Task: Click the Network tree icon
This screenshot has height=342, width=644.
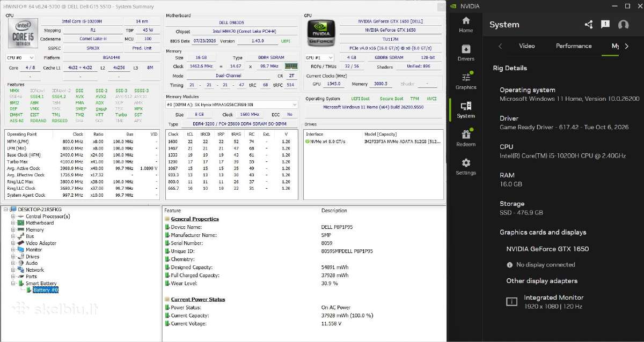Action: click(21, 270)
